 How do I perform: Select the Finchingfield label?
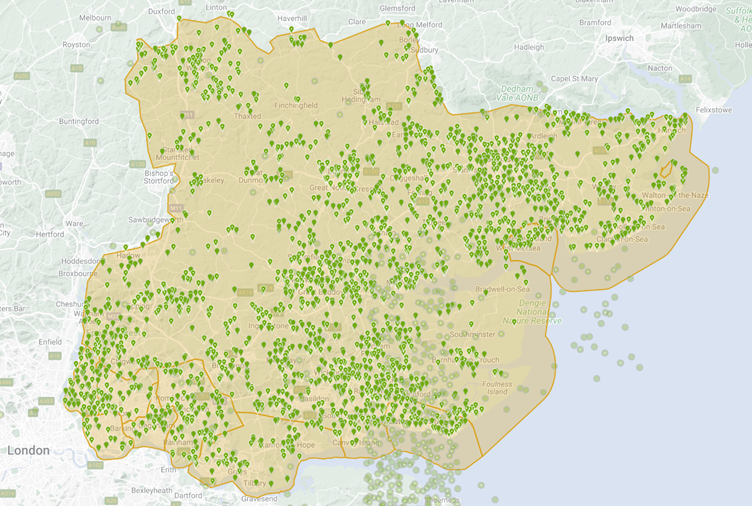click(296, 105)
